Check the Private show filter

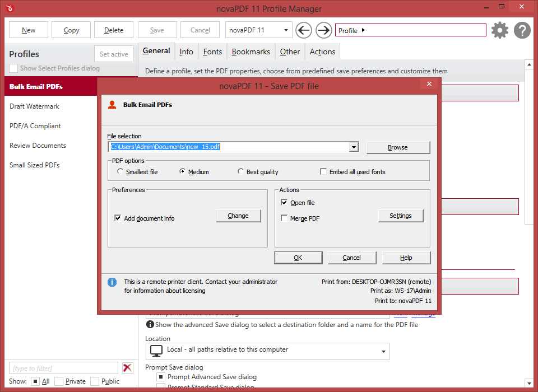coord(59,381)
